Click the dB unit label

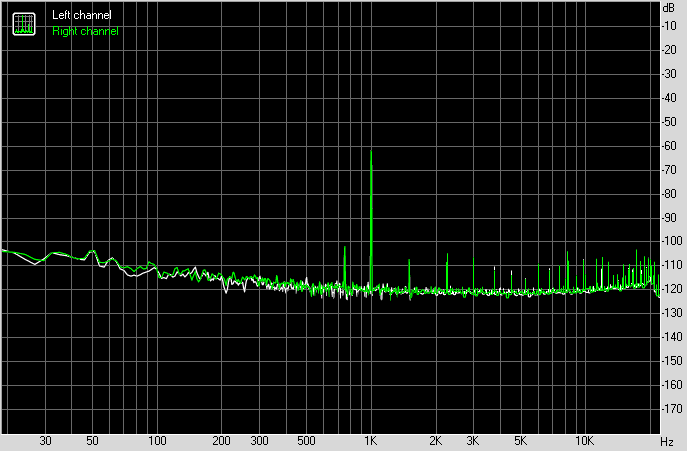click(669, 8)
